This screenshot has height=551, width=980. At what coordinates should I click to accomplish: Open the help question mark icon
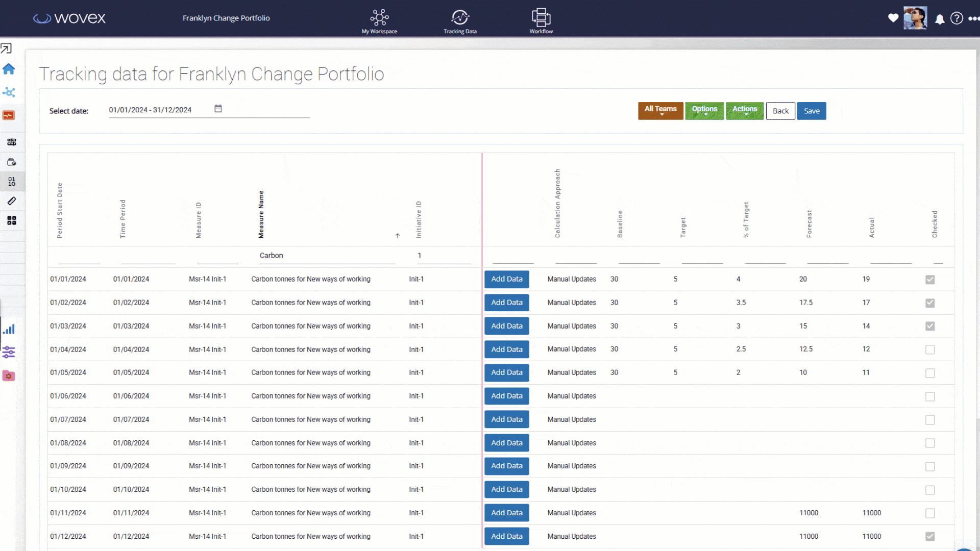[x=957, y=19]
